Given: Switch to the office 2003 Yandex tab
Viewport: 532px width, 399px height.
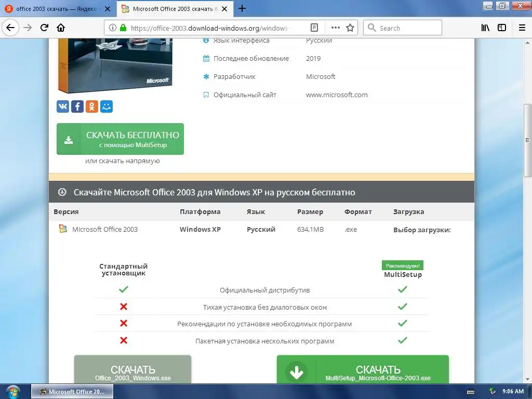Looking at the screenshot, I should [x=58, y=9].
